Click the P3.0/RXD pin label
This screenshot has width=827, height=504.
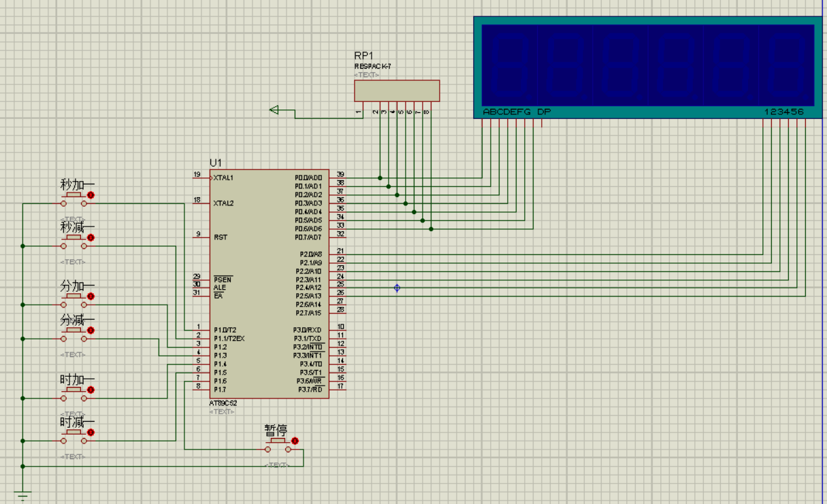(308, 330)
